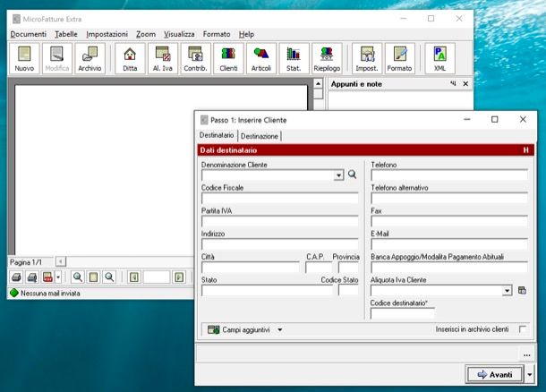This screenshot has height=392, width=546.
Task: Click the fit page icon in bottom toolbar
Action: pos(93,277)
